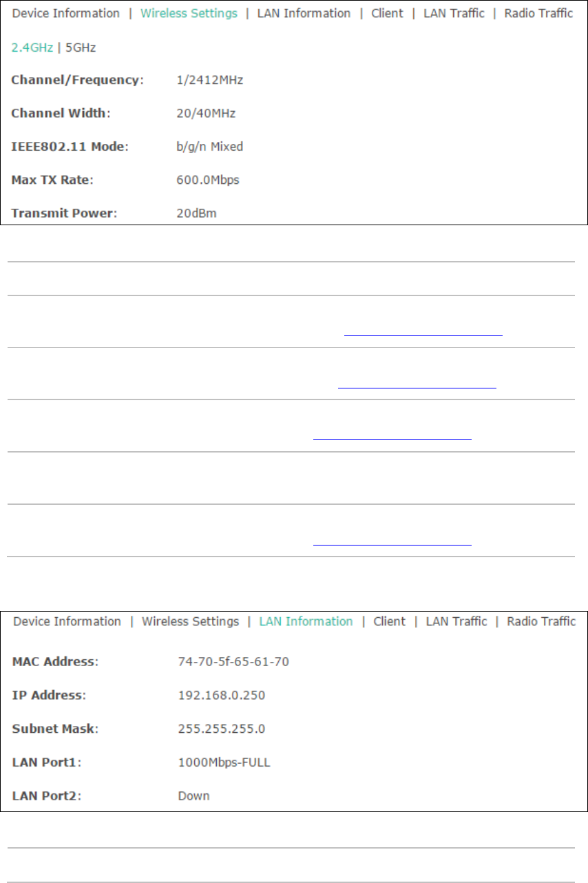
Task: Click the 600.0Mbps max TX rate value
Action: point(209,180)
